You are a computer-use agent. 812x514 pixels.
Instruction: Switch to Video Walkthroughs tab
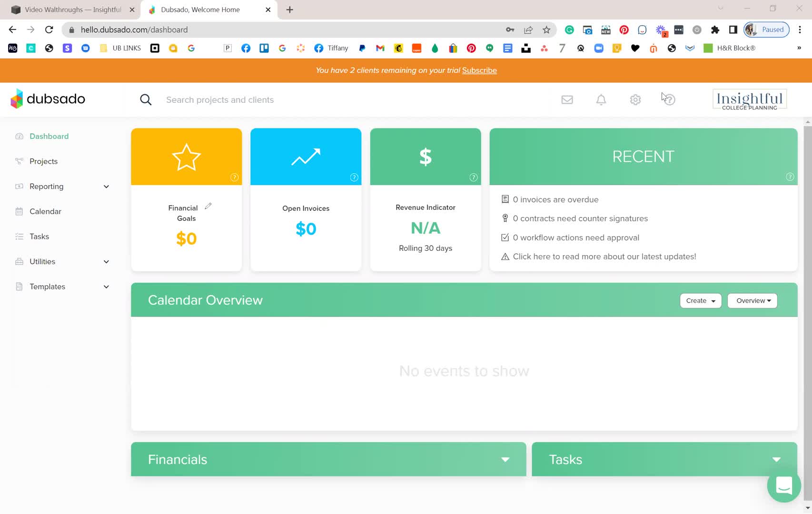(x=72, y=10)
